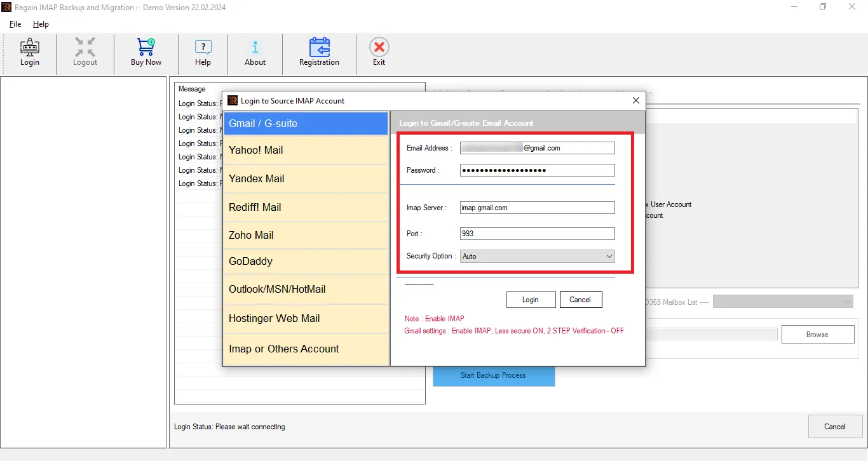The image size is (868, 461).
Task: Open the Buy Now cart icon
Action: pos(146,48)
